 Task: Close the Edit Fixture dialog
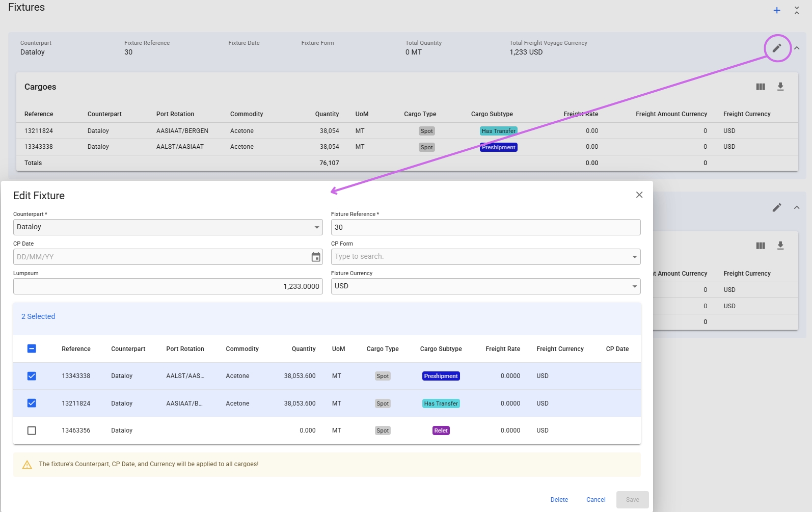click(x=639, y=195)
